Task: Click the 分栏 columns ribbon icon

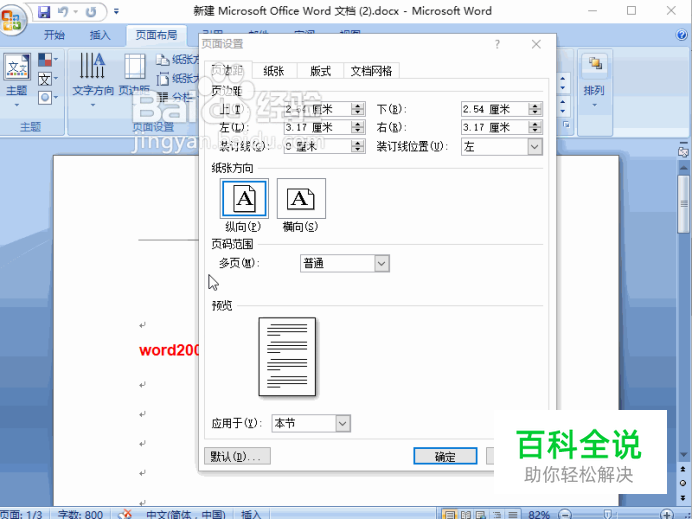Action: coord(163,97)
